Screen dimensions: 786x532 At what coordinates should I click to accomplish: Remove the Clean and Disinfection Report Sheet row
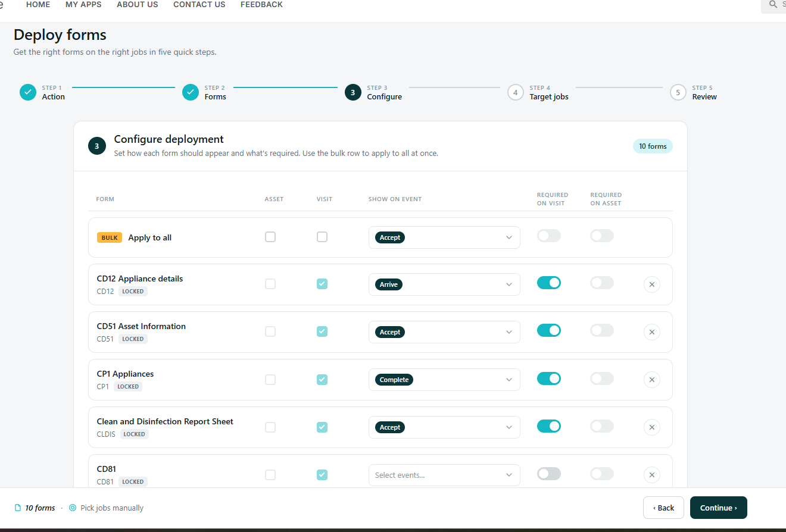coord(651,427)
